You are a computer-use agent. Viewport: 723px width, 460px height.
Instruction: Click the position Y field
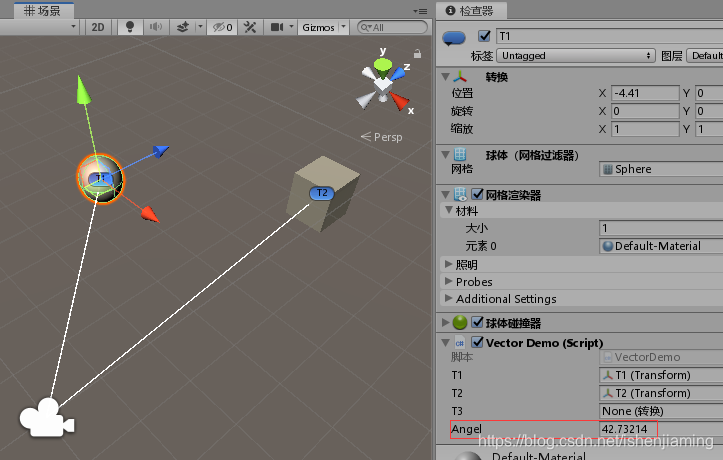click(x=709, y=93)
